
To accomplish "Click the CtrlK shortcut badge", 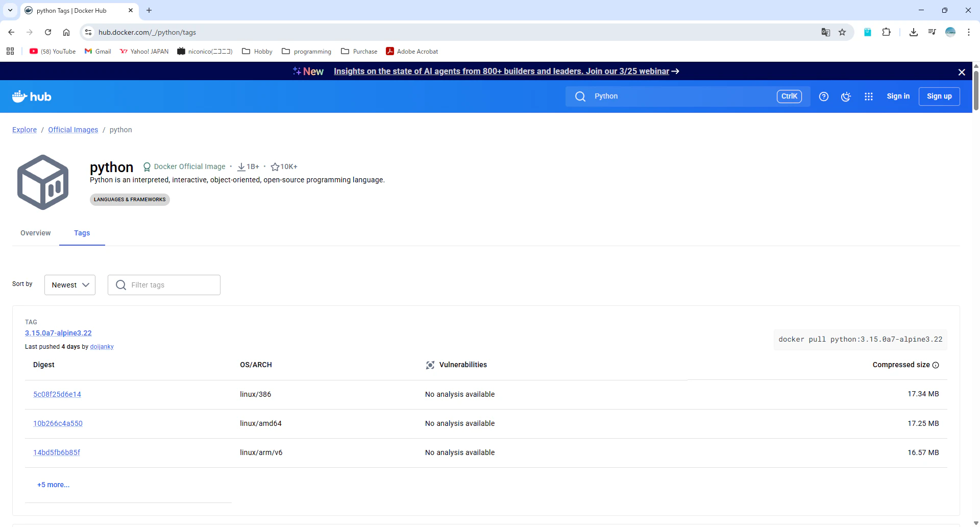I will tap(789, 97).
